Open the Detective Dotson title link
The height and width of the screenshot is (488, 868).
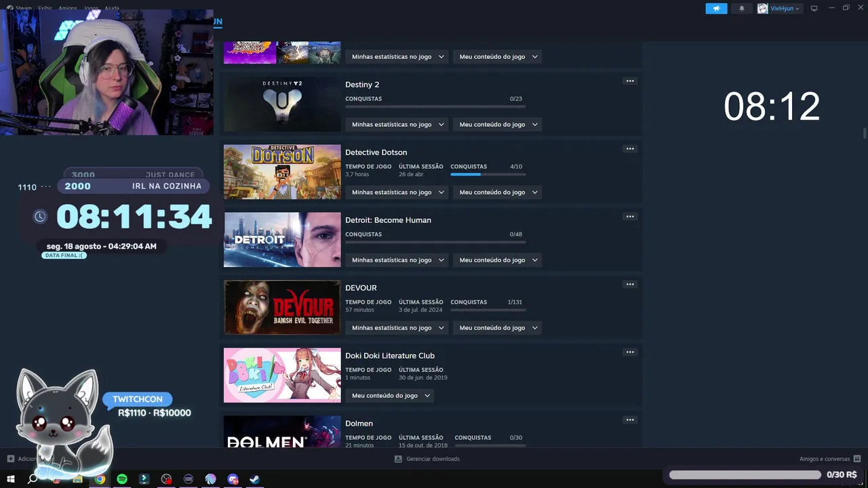coord(376,152)
